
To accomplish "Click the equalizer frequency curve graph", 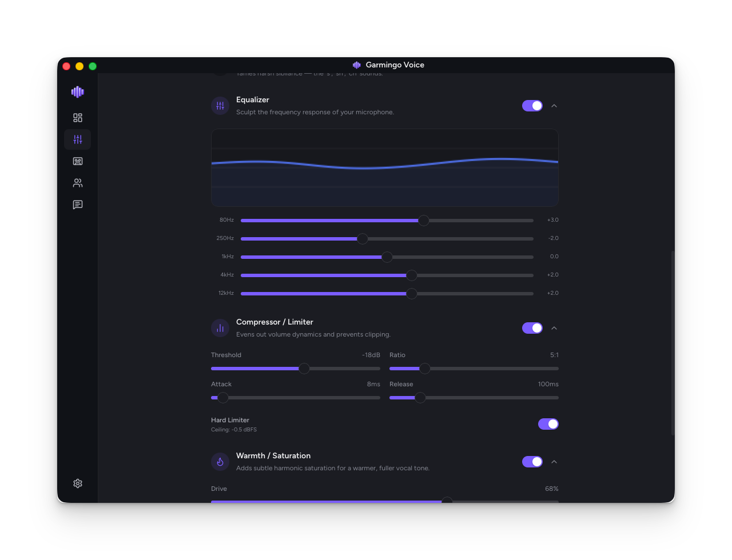I will tap(385, 167).
